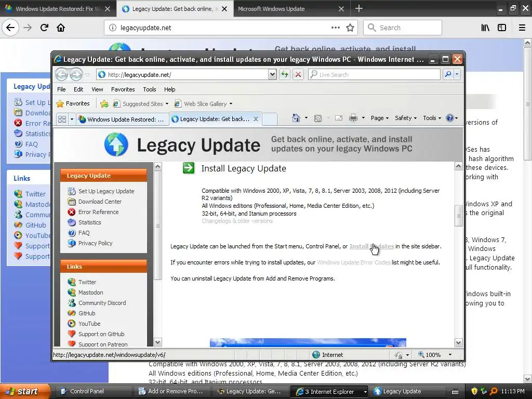Toggle Firefox sidebar icon
532x399 pixels.
pos(502,28)
